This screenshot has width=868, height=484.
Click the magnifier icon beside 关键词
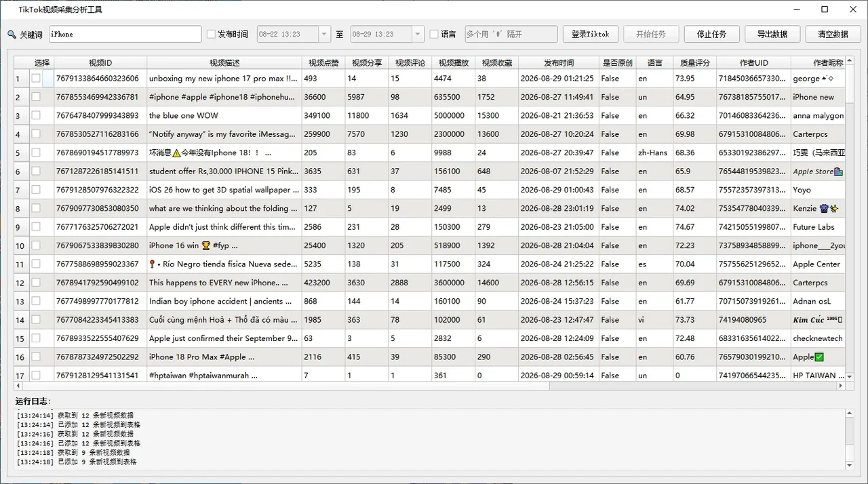click(12, 35)
